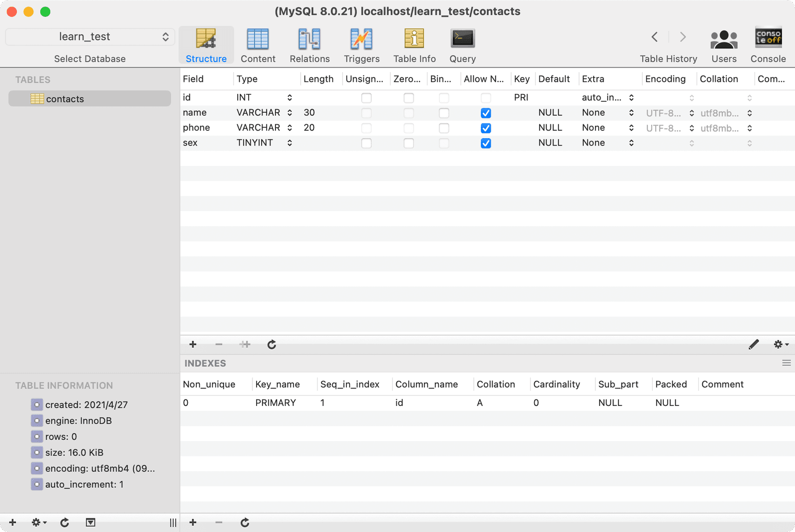Open Type dropdown for phone field
795x532 pixels.
point(289,128)
